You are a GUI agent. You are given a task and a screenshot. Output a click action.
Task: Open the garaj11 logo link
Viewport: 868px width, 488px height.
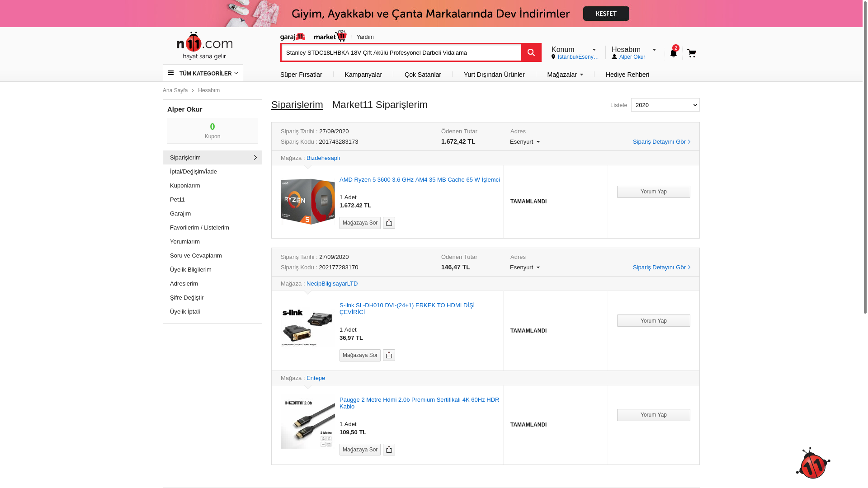(x=292, y=37)
